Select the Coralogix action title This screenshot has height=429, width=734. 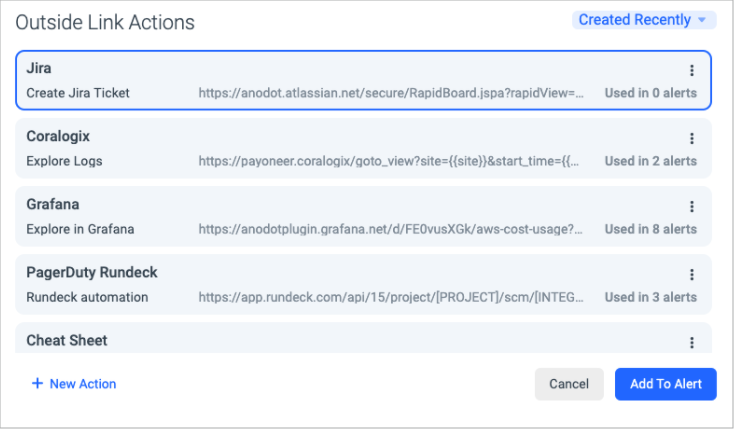coord(58,136)
